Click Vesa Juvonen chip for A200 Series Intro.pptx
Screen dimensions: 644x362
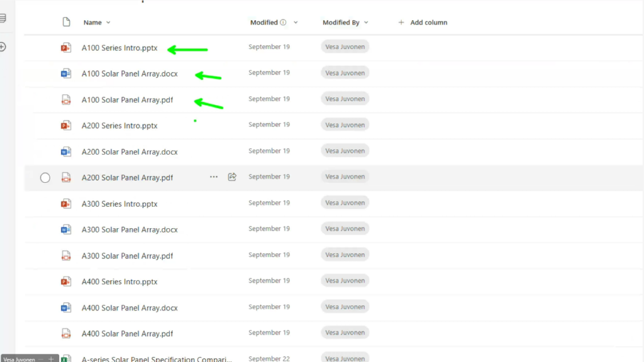(x=345, y=125)
